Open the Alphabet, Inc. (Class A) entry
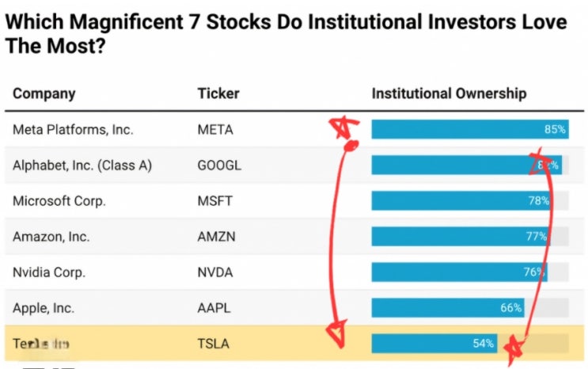 tap(82, 165)
